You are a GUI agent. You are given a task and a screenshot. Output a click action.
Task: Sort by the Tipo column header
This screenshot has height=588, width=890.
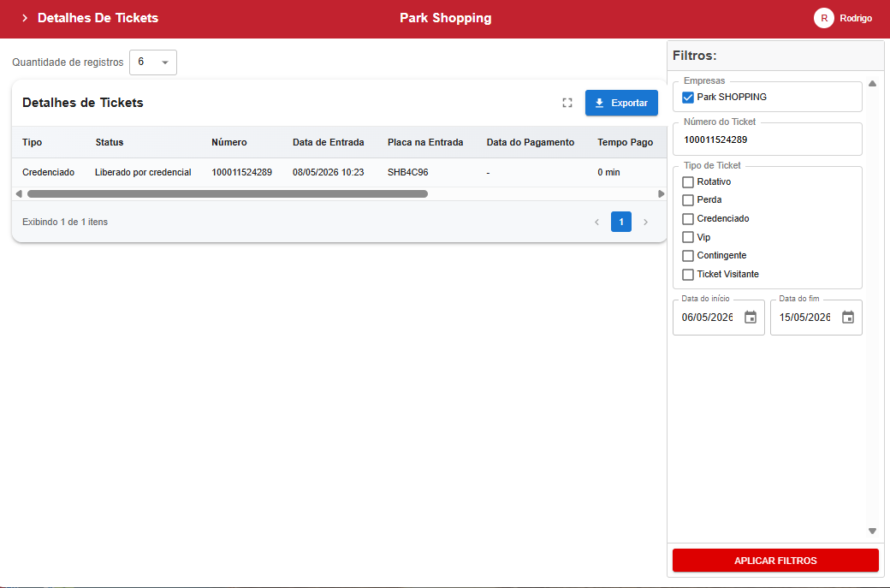tap(33, 142)
